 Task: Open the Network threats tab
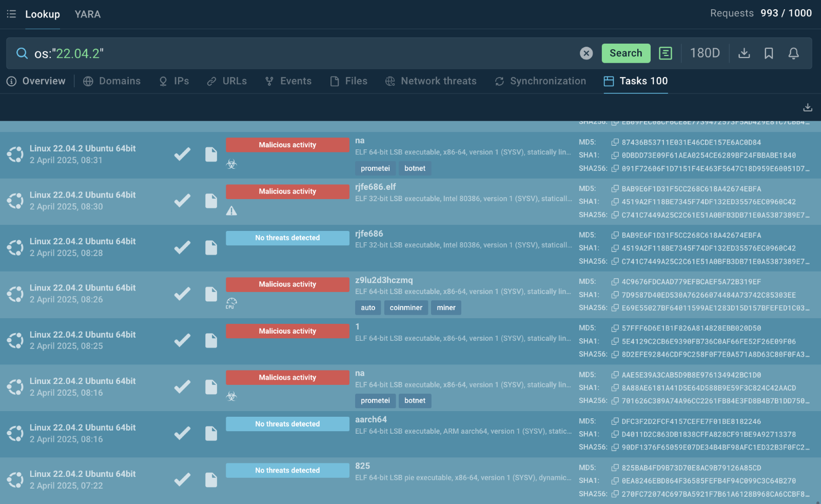coord(439,81)
